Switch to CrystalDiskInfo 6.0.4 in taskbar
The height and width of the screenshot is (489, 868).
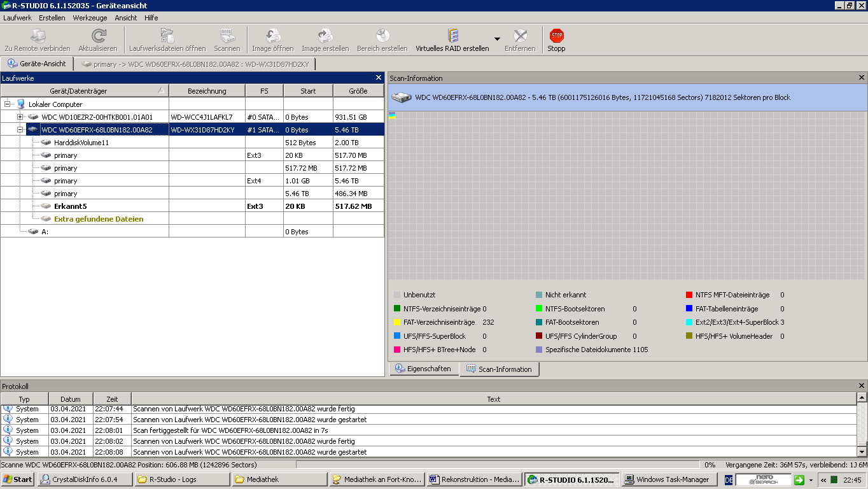click(85, 479)
